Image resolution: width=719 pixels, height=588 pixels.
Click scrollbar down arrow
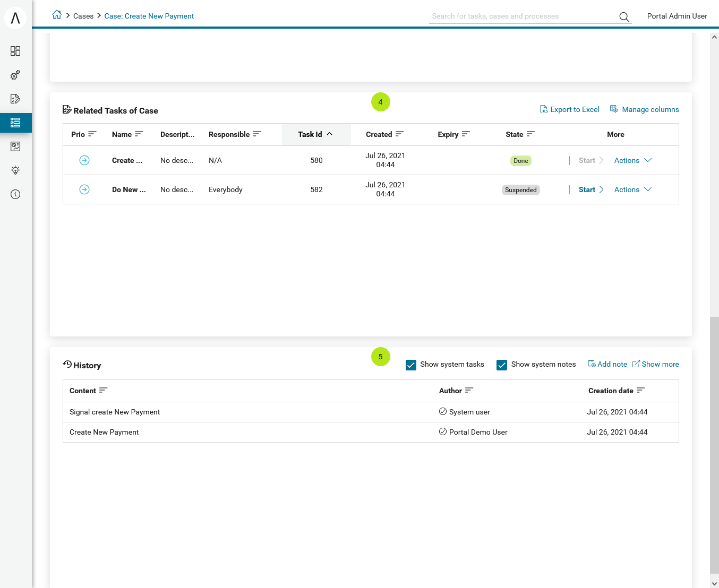[714, 583]
